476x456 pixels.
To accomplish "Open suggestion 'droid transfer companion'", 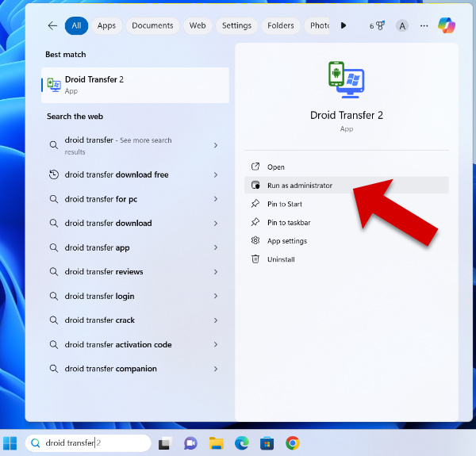I will (134, 369).
